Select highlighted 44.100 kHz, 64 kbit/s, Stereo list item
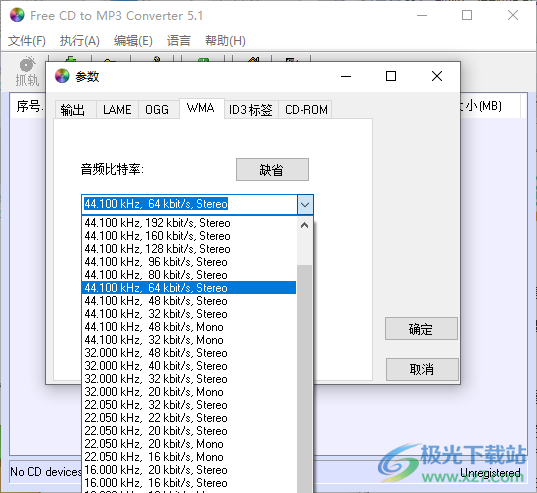537x493 pixels. click(x=189, y=288)
